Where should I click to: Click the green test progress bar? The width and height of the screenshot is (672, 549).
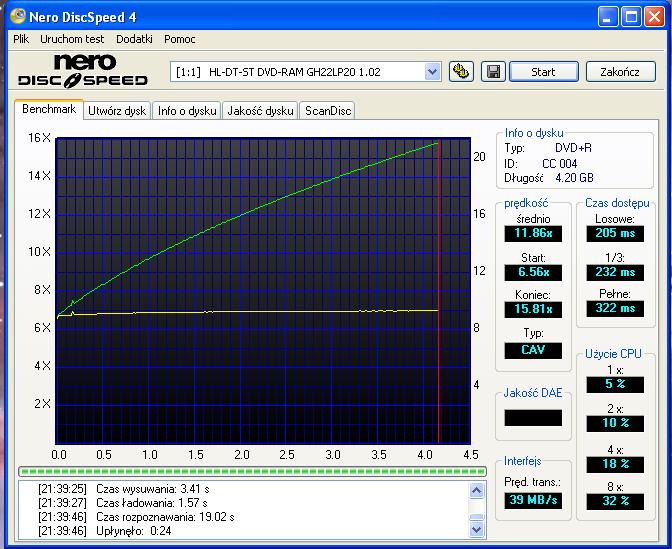(x=252, y=471)
